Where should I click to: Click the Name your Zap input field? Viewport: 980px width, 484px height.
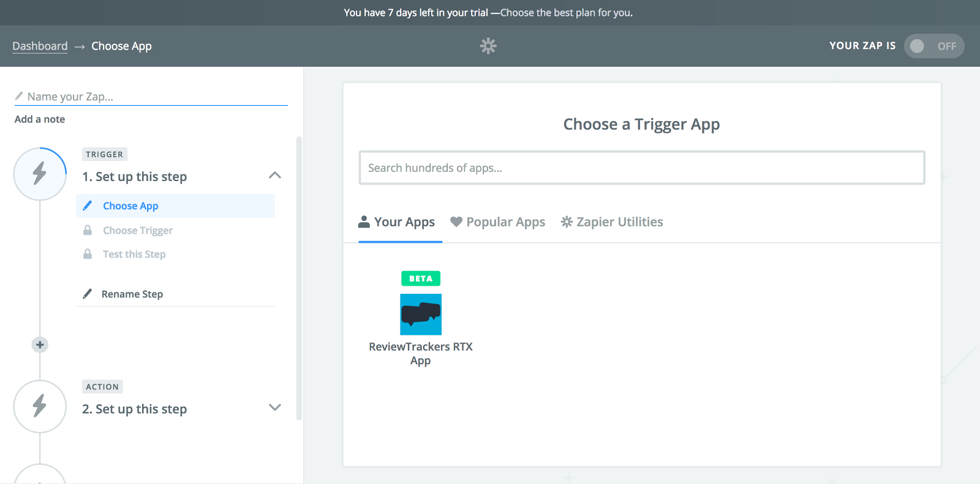[x=151, y=97]
